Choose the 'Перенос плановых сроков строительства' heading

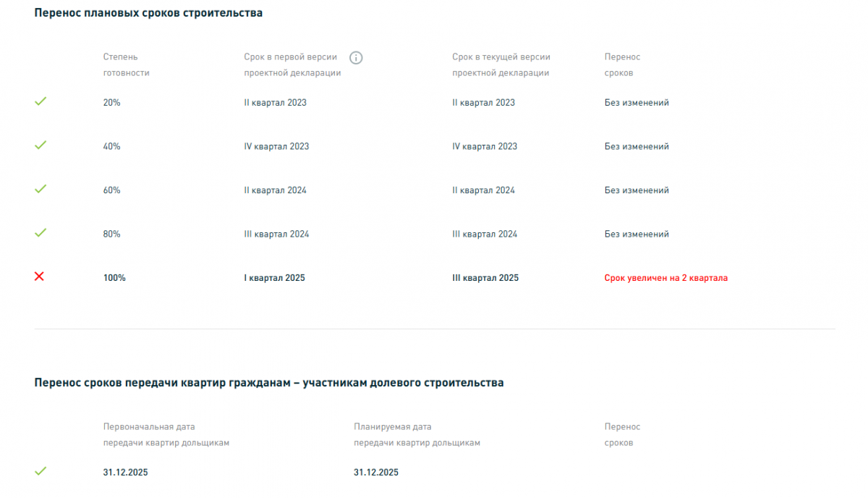tap(148, 13)
